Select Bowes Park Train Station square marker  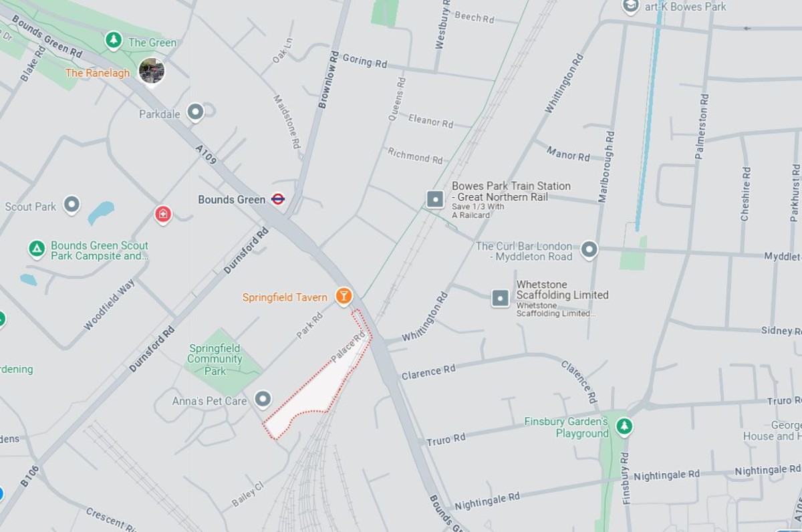(x=435, y=199)
